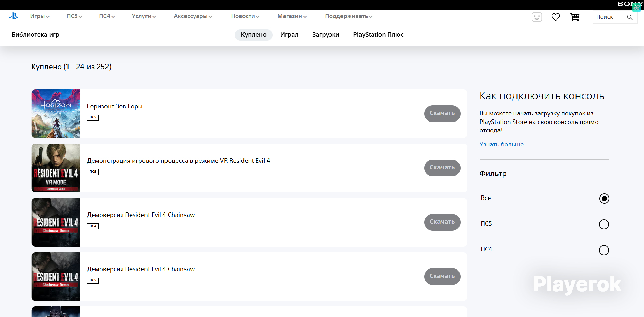Expand the ПС4 navigation dropdown

(107, 16)
